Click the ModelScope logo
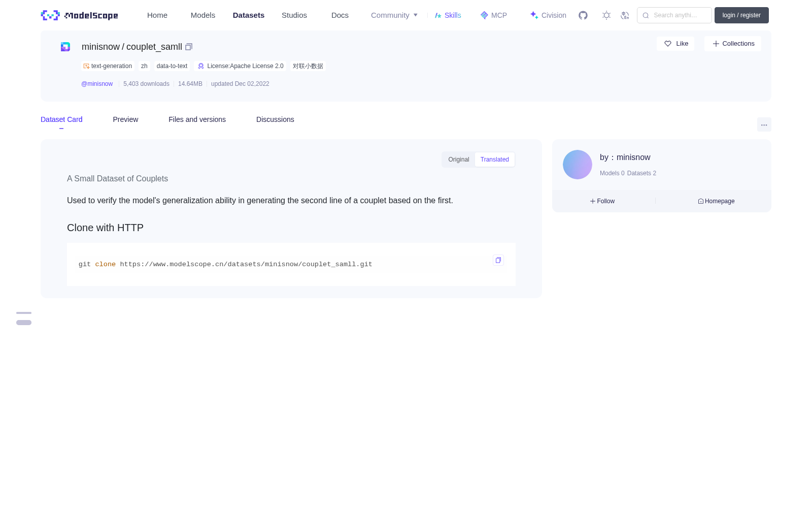812x508 pixels. [79, 15]
